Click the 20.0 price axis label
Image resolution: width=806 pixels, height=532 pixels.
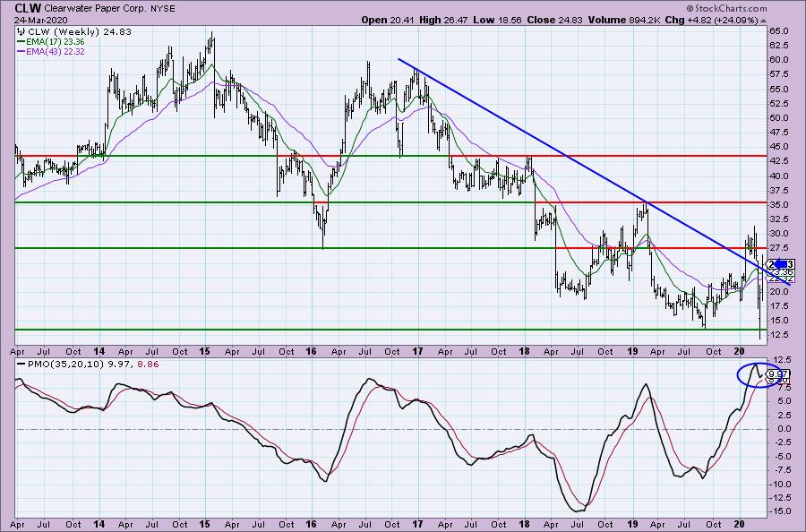[779, 291]
